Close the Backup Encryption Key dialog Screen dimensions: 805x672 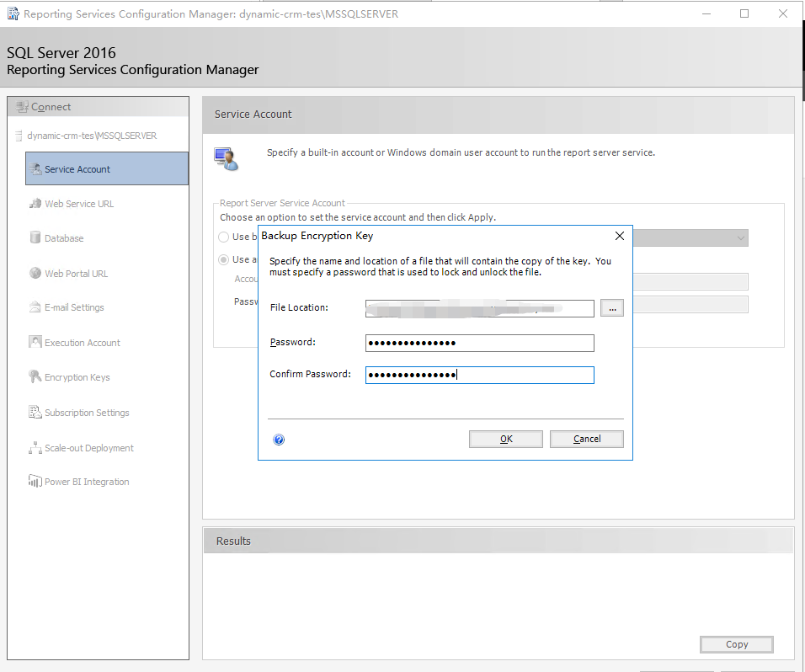620,236
